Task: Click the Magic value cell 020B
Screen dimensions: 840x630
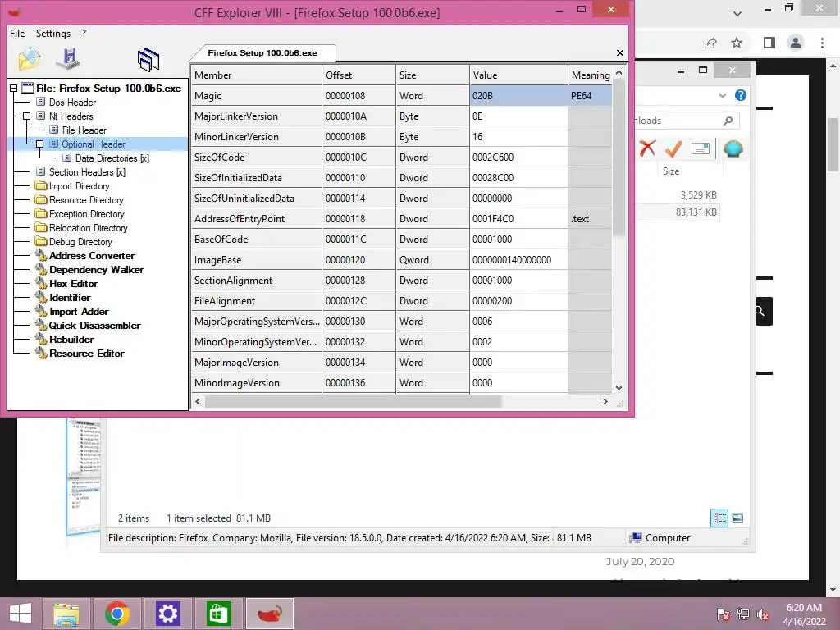Action: [x=518, y=96]
